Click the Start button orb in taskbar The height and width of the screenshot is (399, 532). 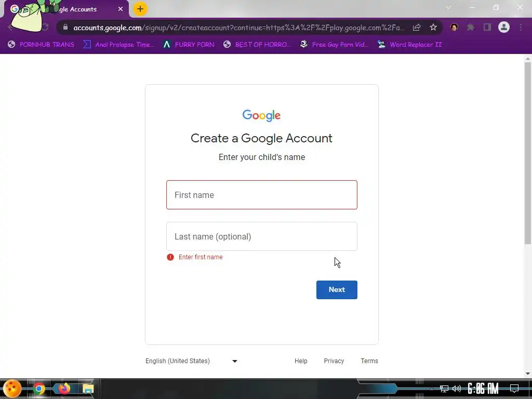[12, 389]
